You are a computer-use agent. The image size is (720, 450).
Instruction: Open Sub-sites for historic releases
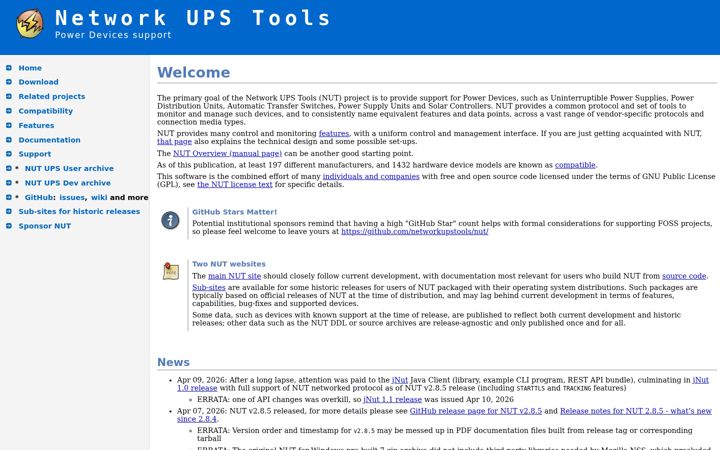79,212
